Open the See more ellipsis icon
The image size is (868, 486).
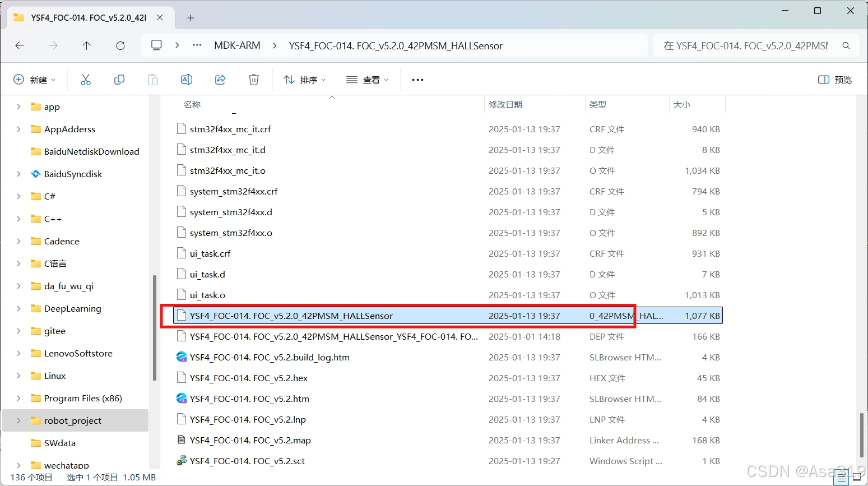417,79
